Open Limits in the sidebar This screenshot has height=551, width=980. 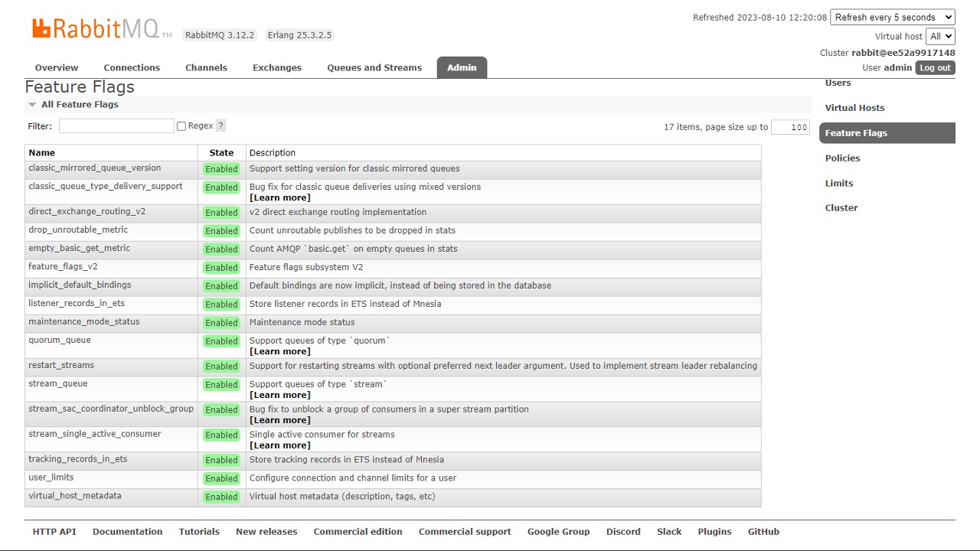(x=838, y=184)
